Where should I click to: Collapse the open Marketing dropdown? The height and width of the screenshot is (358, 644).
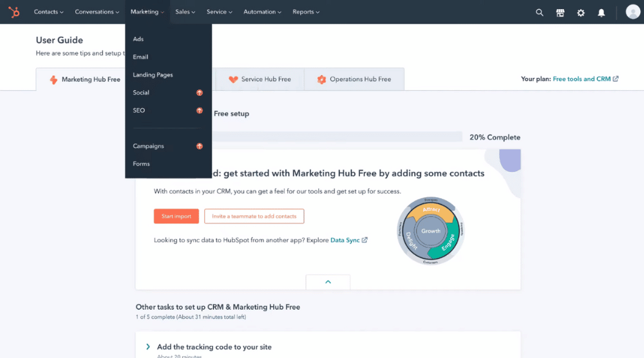click(x=147, y=12)
